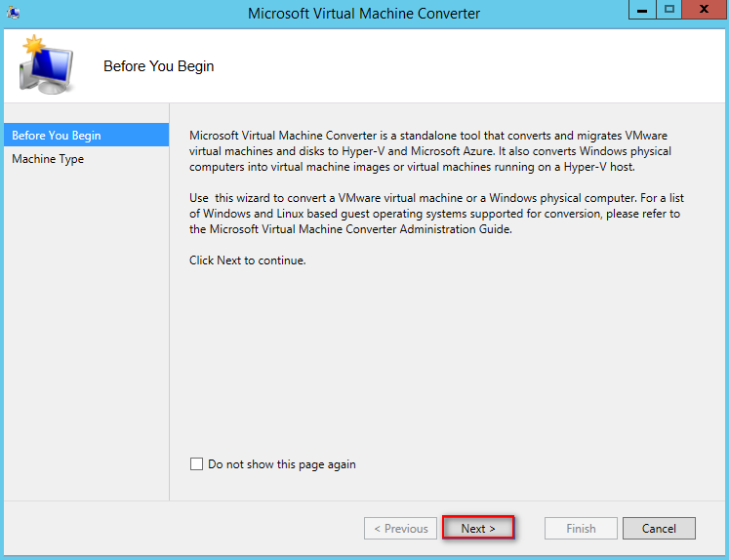
Task: Close the Virtual Machine Converter window
Action: [704, 10]
